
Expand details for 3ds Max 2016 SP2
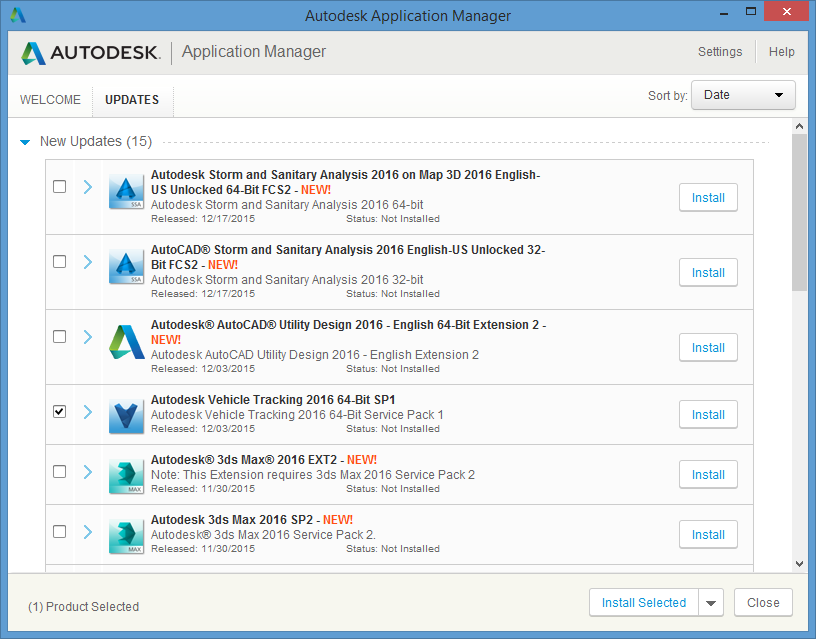point(88,531)
